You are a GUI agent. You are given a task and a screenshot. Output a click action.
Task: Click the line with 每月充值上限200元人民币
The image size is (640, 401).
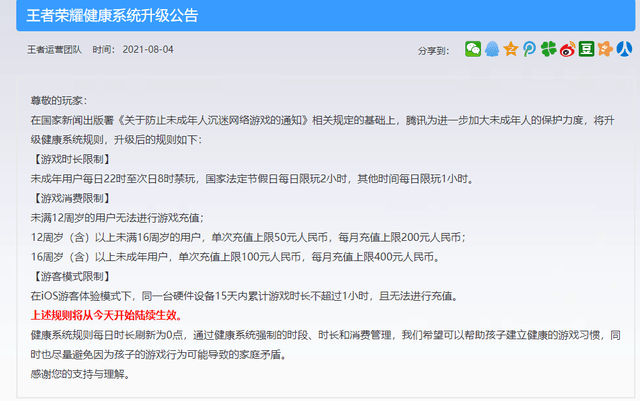tap(248, 237)
